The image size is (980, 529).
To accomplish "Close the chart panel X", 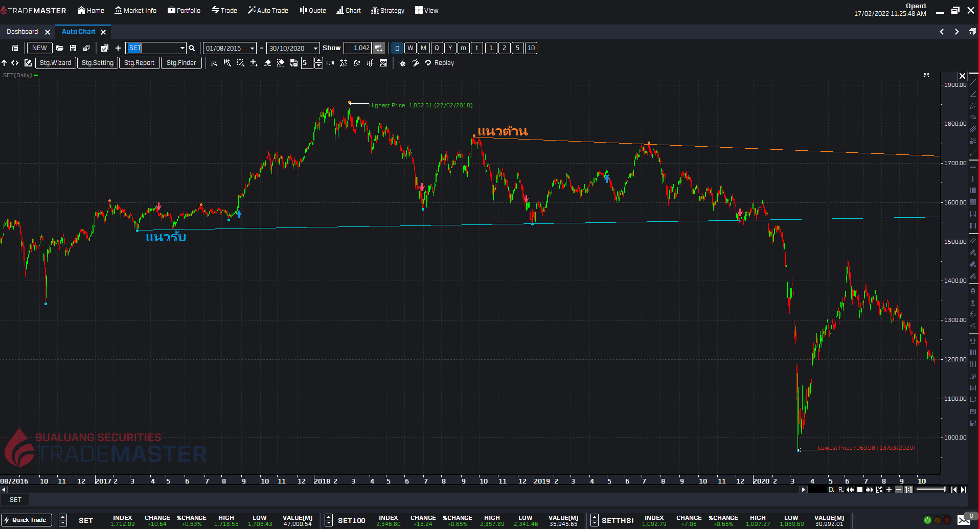I will [962, 76].
